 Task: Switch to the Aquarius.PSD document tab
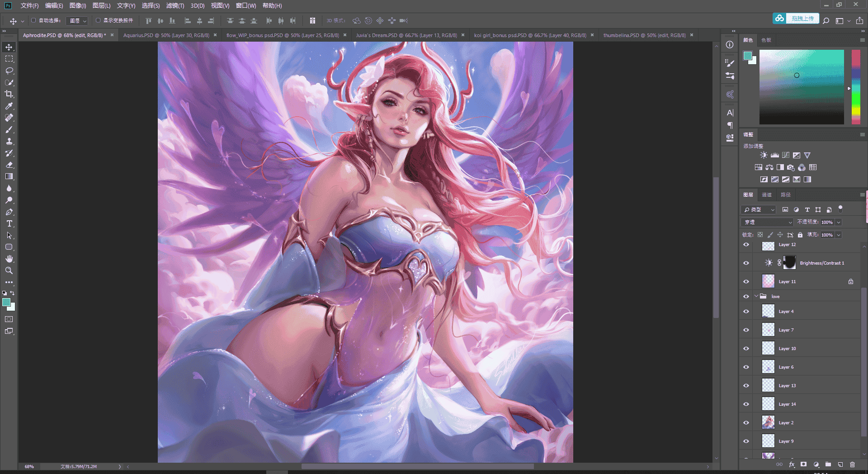click(x=166, y=35)
